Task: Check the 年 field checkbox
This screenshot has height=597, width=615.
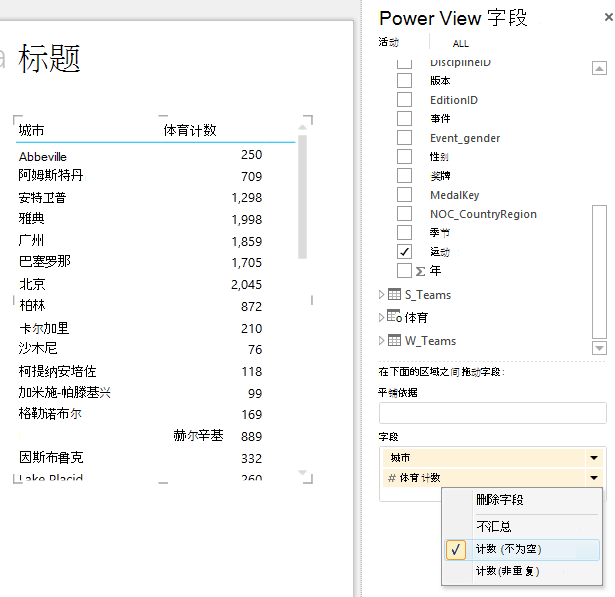Action: coord(404,270)
